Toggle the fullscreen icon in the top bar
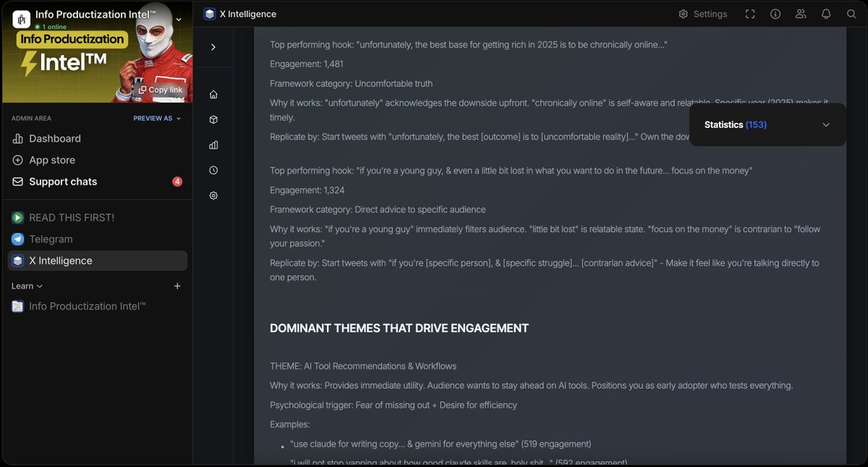This screenshot has width=868, height=467. (x=750, y=14)
